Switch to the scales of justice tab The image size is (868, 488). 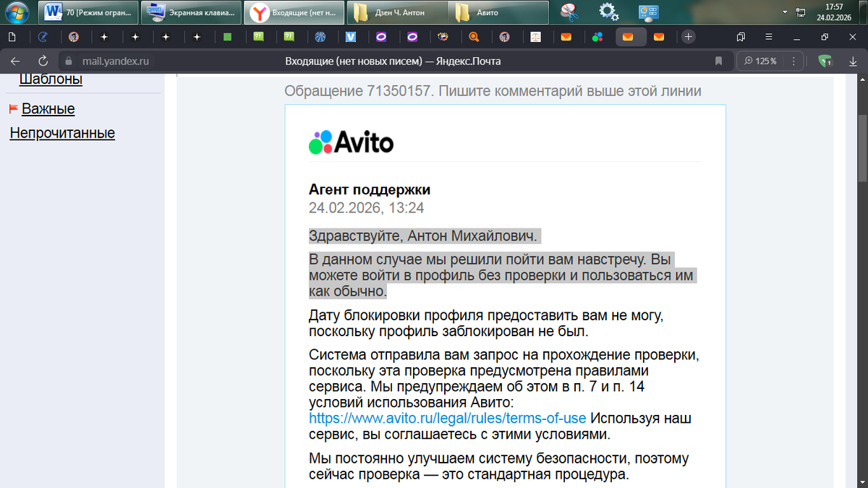coord(536,36)
